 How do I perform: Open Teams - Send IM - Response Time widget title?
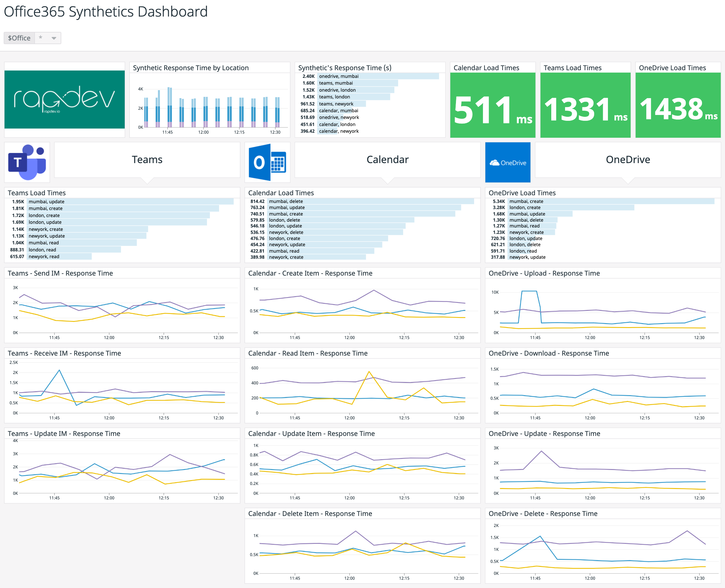point(60,273)
